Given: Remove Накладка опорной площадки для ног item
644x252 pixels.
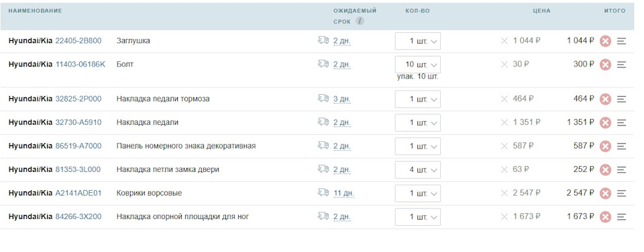Looking at the screenshot, I should pos(605,216).
